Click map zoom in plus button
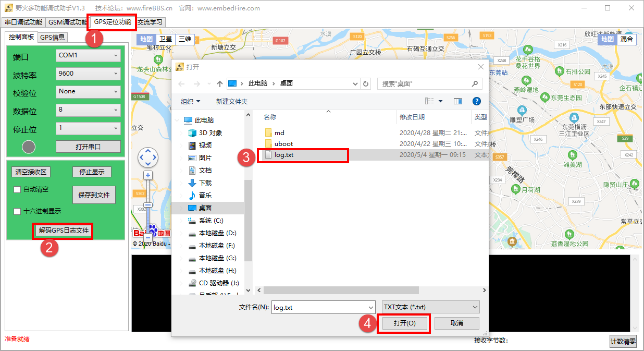The image size is (644, 351). 148,175
